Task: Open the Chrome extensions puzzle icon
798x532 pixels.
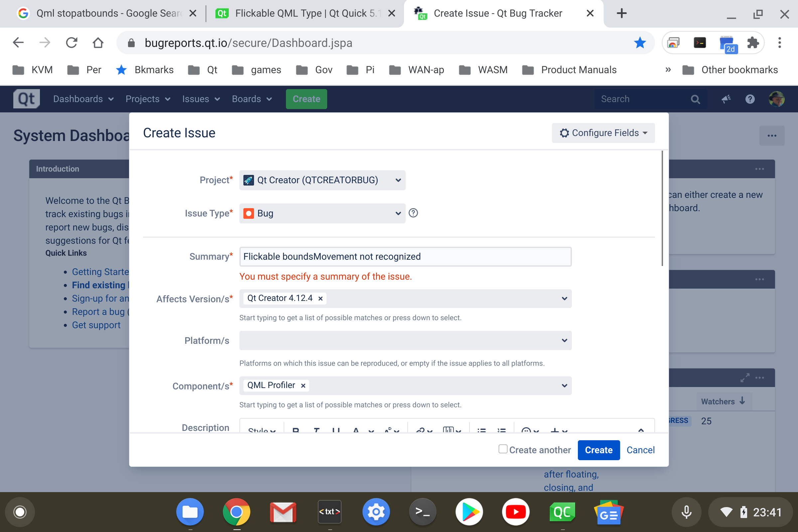Action: click(x=753, y=43)
